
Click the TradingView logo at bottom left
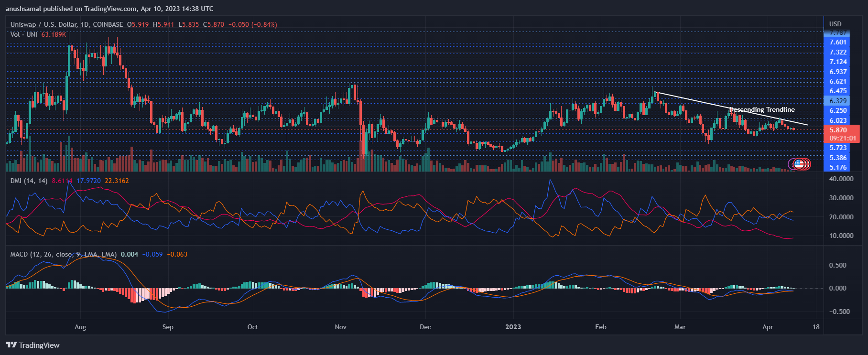(33, 345)
